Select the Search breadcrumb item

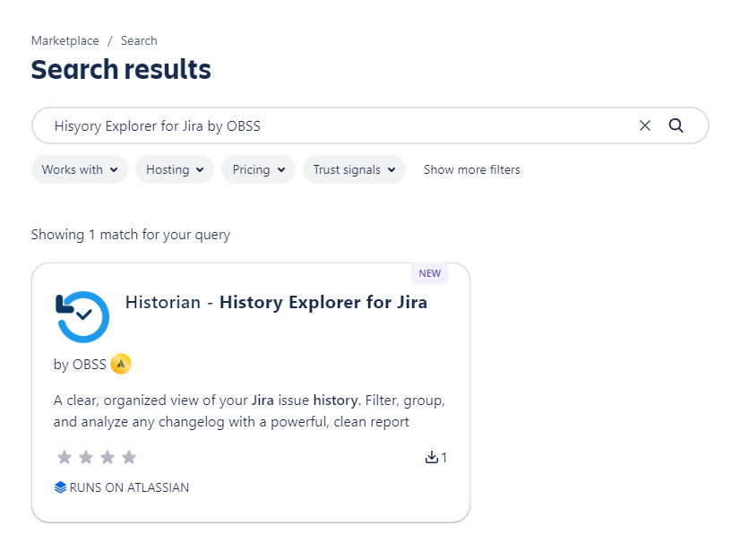click(139, 40)
